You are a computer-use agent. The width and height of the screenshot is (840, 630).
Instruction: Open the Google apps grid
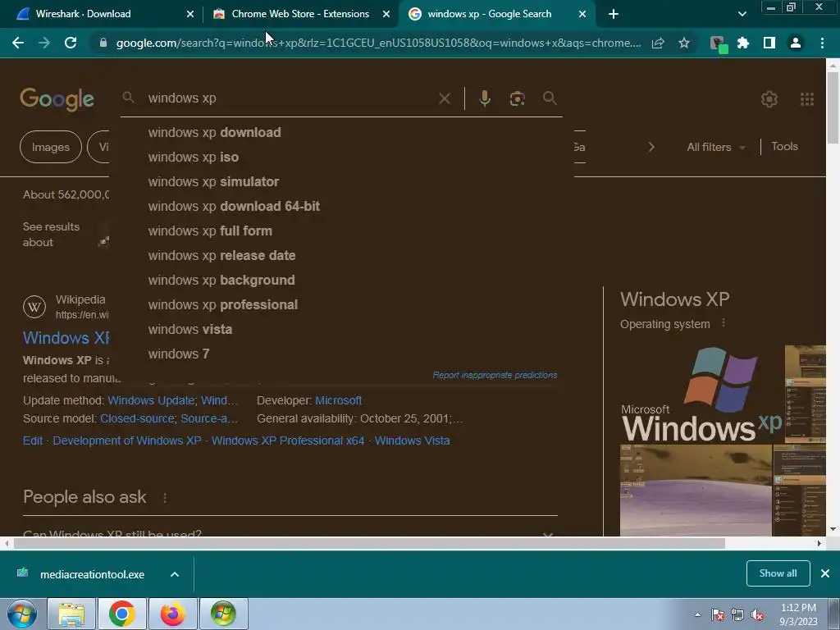click(x=807, y=99)
